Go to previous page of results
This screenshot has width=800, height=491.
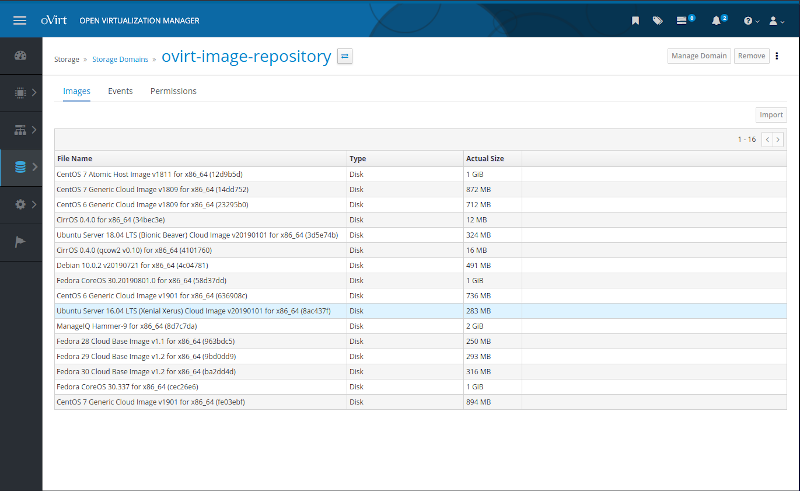tap(767, 139)
